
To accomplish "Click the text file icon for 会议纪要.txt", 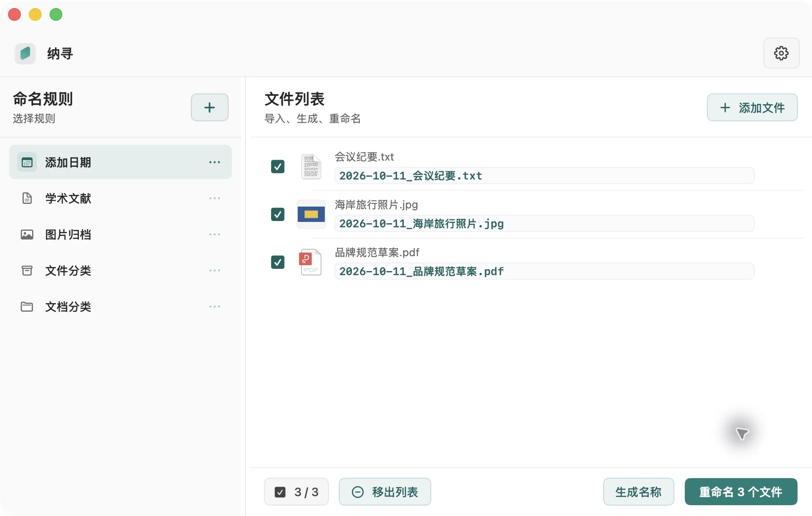I will tap(311, 166).
